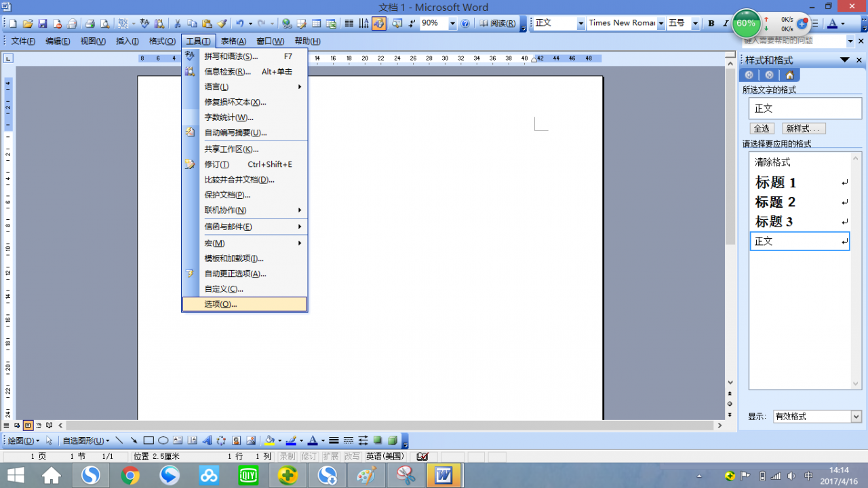Click the blue Word Help question mark
The width and height of the screenshot is (868, 488).
(465, 24)
